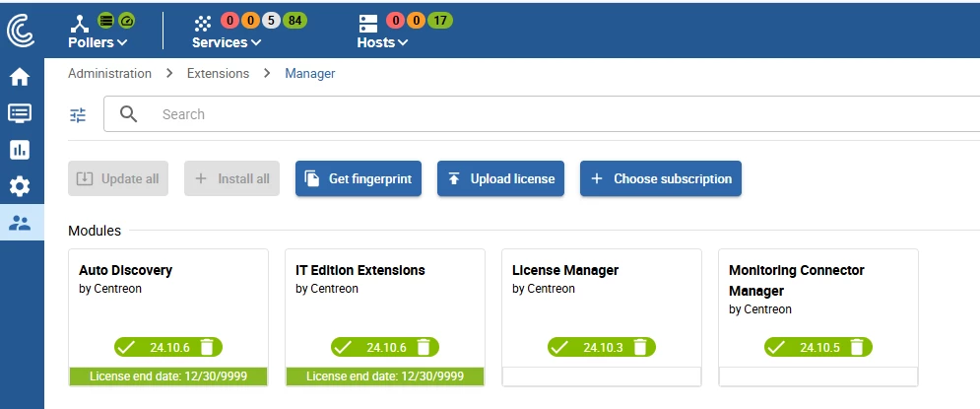Open the Reporting bar chart sidebar icon
This screenshot has height=409, width=980.
pyautogui.click(x=20, y=150)
